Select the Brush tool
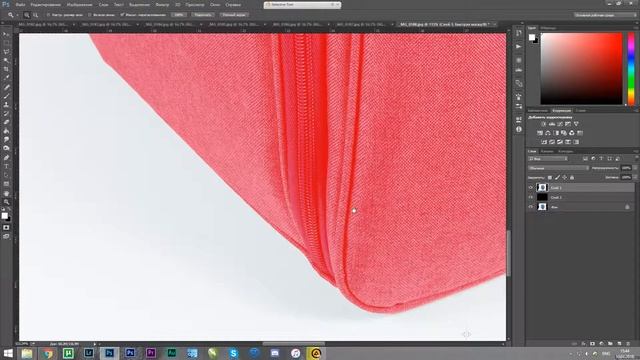This screenshot has width=640, height=360. point(6,96)
